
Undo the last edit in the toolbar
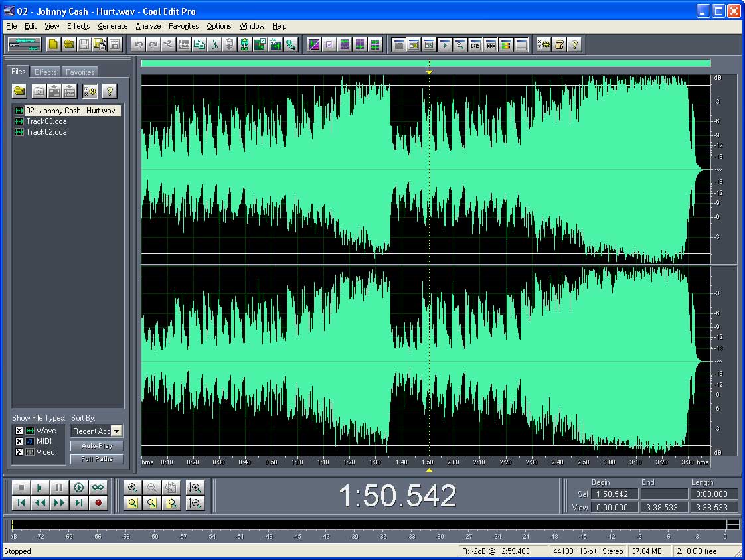tap(138, 44)
